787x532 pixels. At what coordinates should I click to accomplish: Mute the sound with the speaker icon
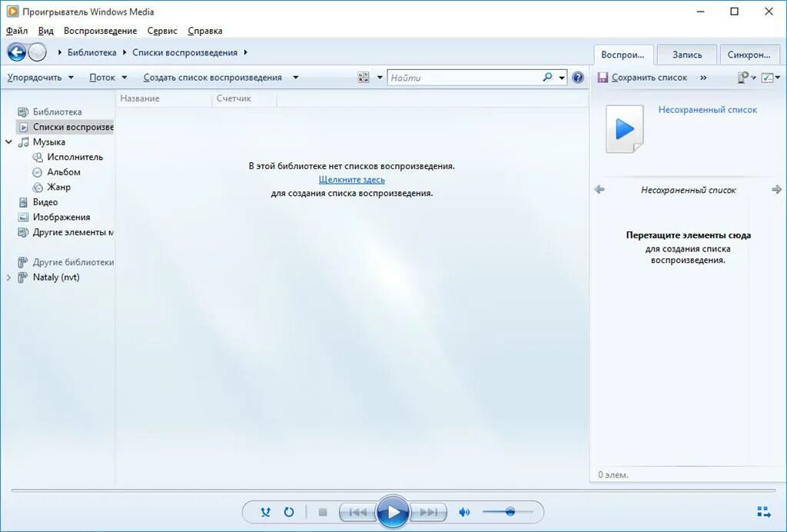coord(464,512)
